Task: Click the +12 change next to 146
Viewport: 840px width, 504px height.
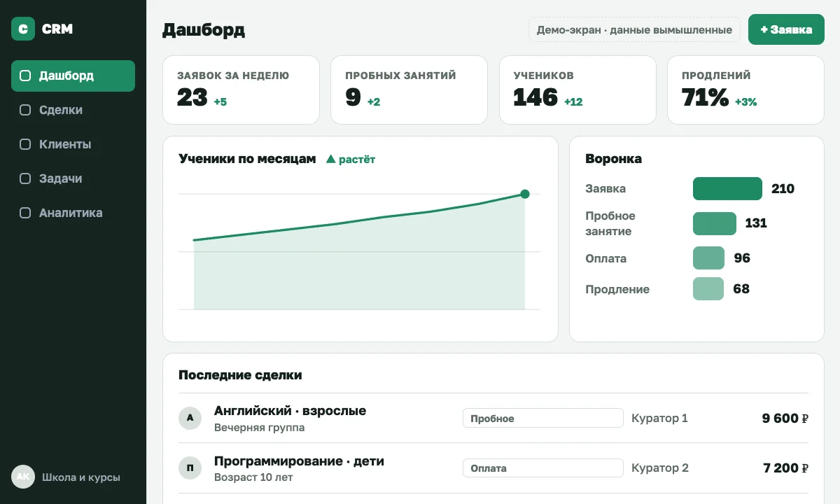Action: [x=573, y=101]
